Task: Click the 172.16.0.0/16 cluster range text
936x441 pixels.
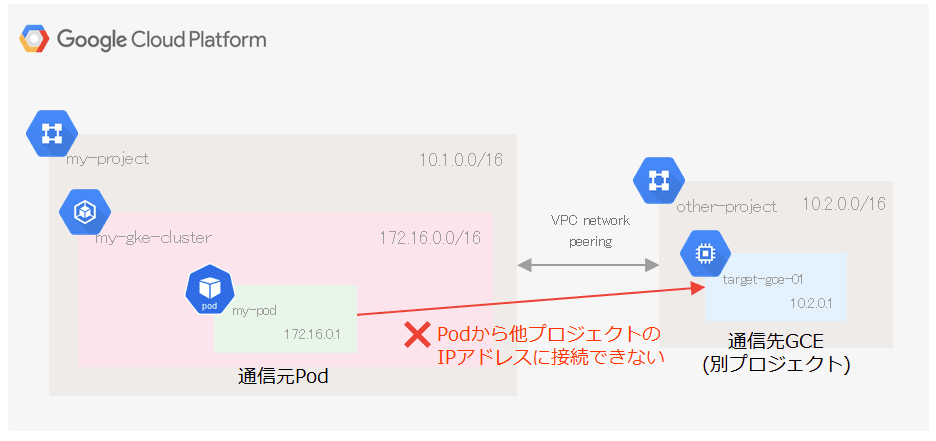Action: pyautogui.click(x=430, y=238)
